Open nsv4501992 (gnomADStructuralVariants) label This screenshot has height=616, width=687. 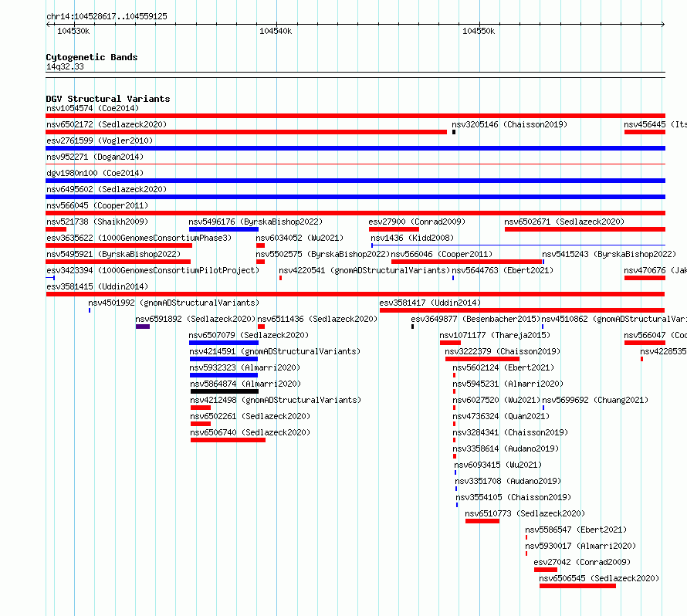[x=174, y=303]
